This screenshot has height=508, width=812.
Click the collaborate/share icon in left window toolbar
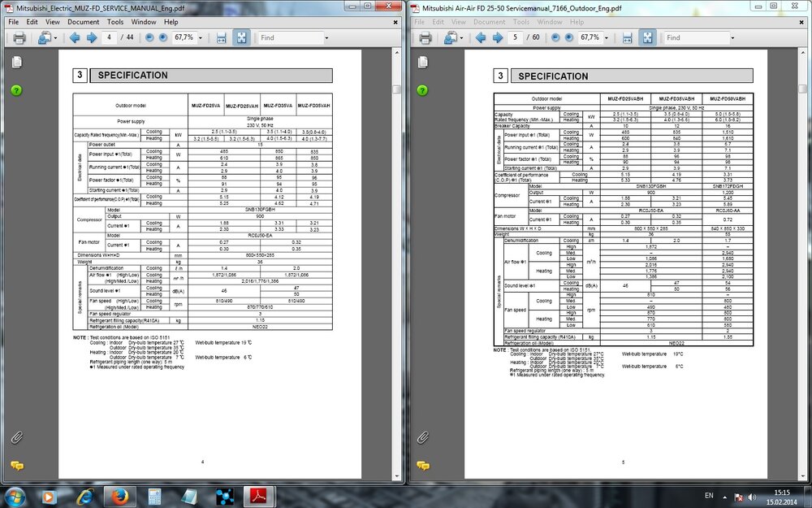45,37
